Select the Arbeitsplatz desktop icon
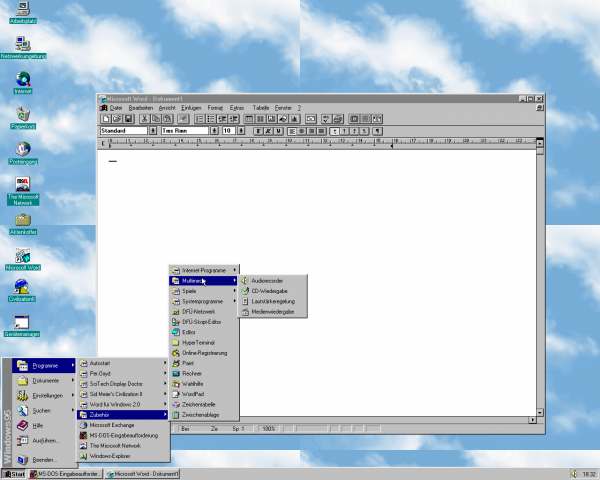Image resolution: width=600 pixels, height=480 pixels. point(23,13)
